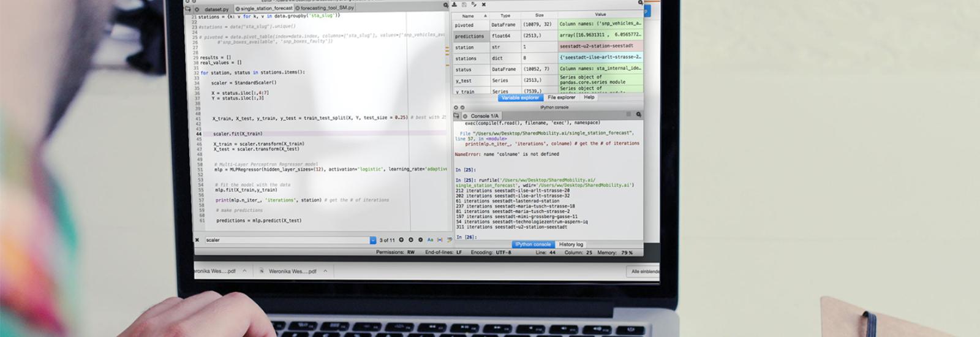Toggle whole words search option
The width and height of the screenshot is (980, 337).
440,240
